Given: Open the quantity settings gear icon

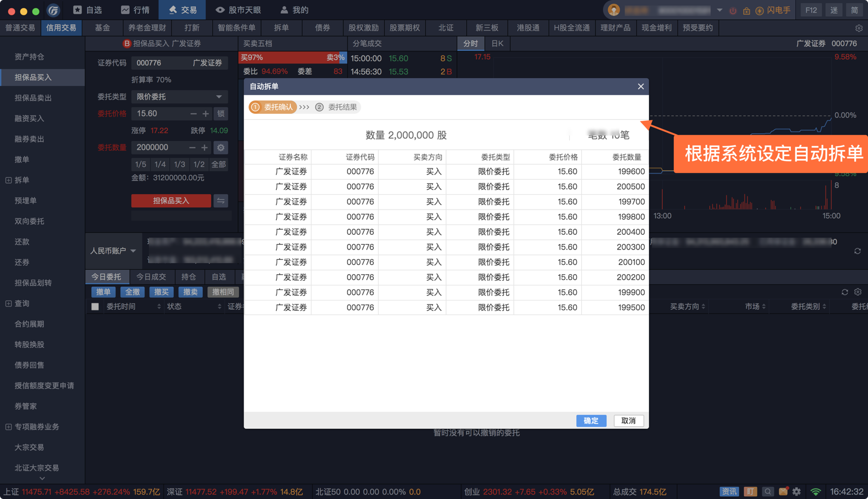Looking at the screenshot, I should [x=221, y=147].
